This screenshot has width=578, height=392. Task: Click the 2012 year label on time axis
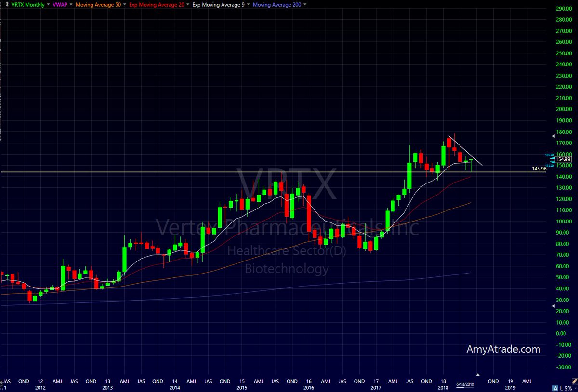(40, 387)
